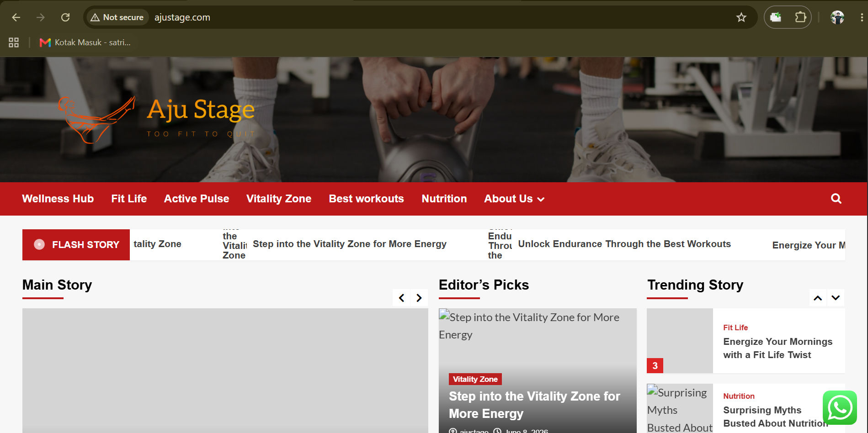
Task: Open the Editor's Pick headline Step into the Vitality Zone
Action: point(534,405)
